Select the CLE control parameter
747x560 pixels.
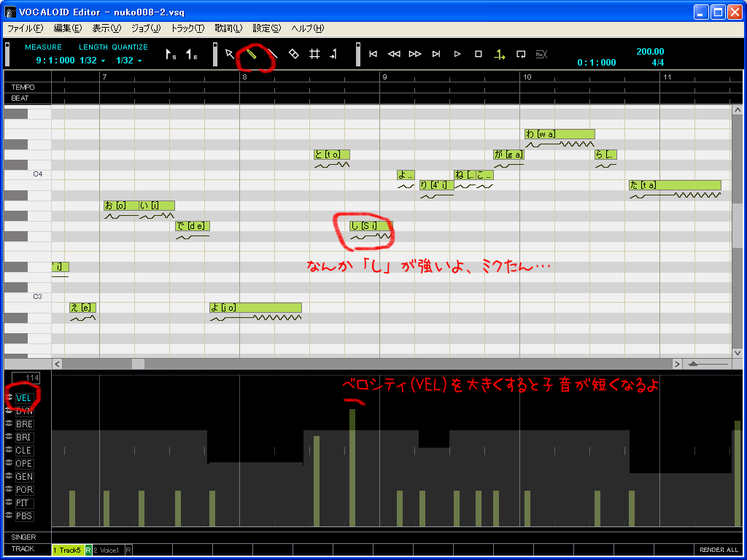coord(24,450)
